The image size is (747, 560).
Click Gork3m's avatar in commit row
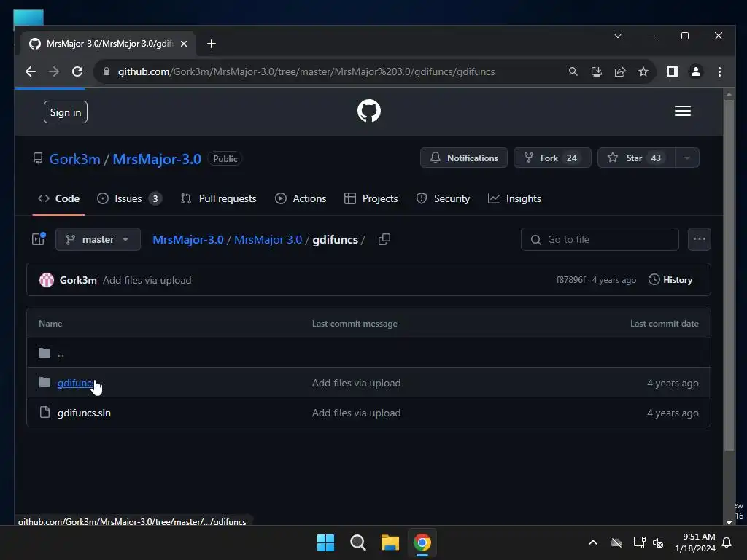[x=47, y=280]
